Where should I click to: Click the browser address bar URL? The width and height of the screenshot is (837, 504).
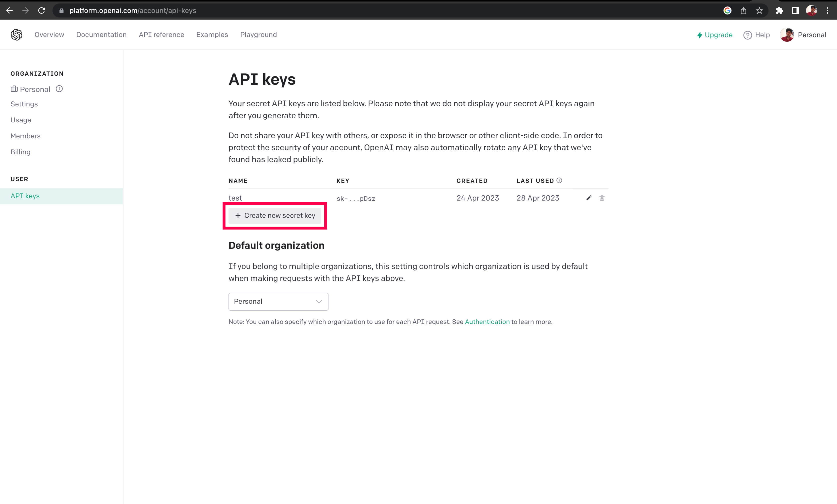tap(132, 10)
